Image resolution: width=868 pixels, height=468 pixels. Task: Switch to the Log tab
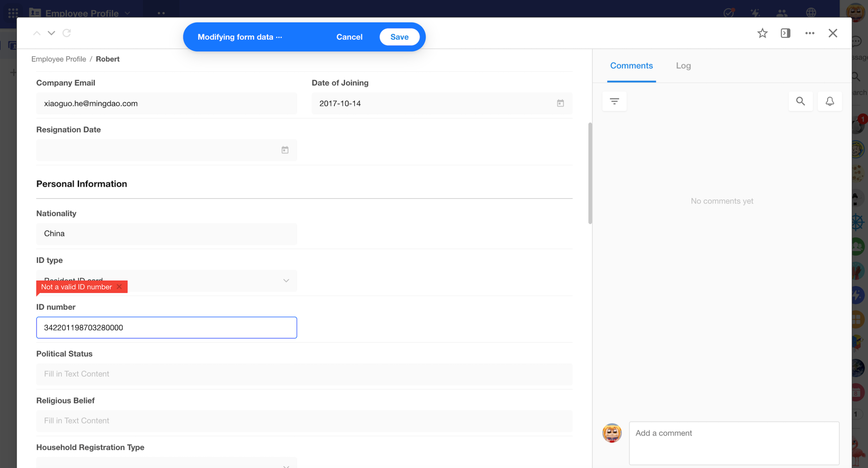pyautogui.click(x=683, y=65)
